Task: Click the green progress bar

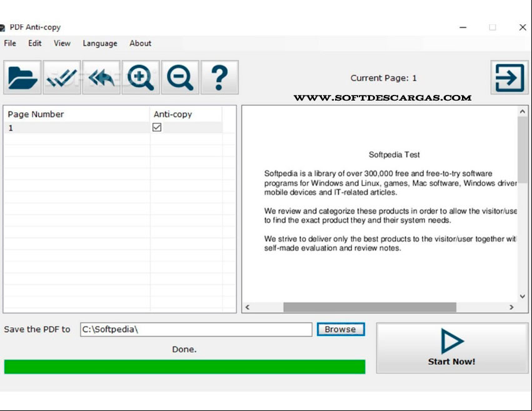Action: pyautogui.click(x=184, y=367)
